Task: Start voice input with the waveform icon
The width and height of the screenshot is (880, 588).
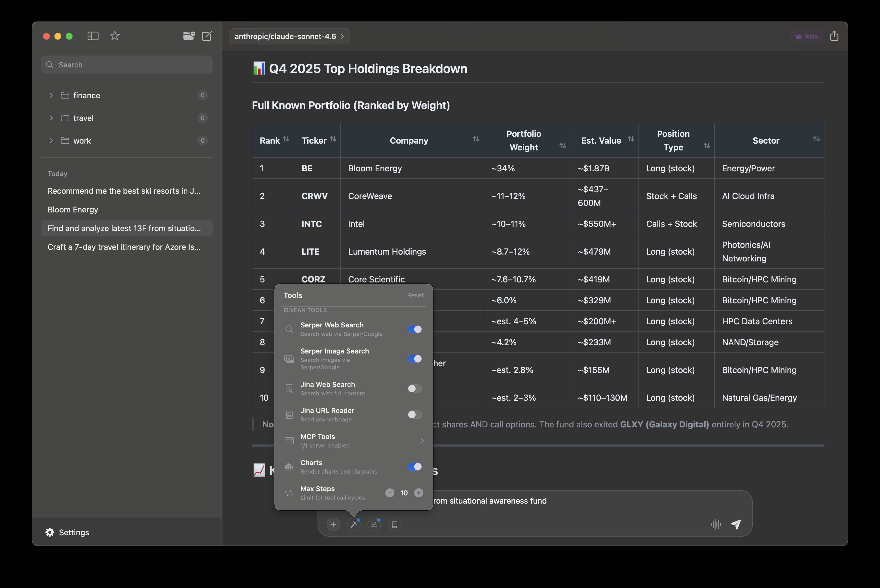Action: 716,525
